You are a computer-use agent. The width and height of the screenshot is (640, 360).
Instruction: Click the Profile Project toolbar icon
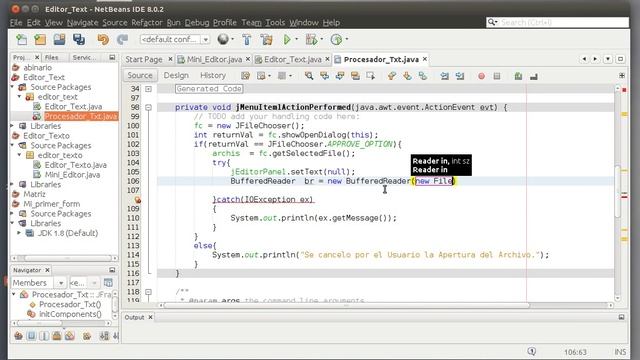tap(336, 40)
